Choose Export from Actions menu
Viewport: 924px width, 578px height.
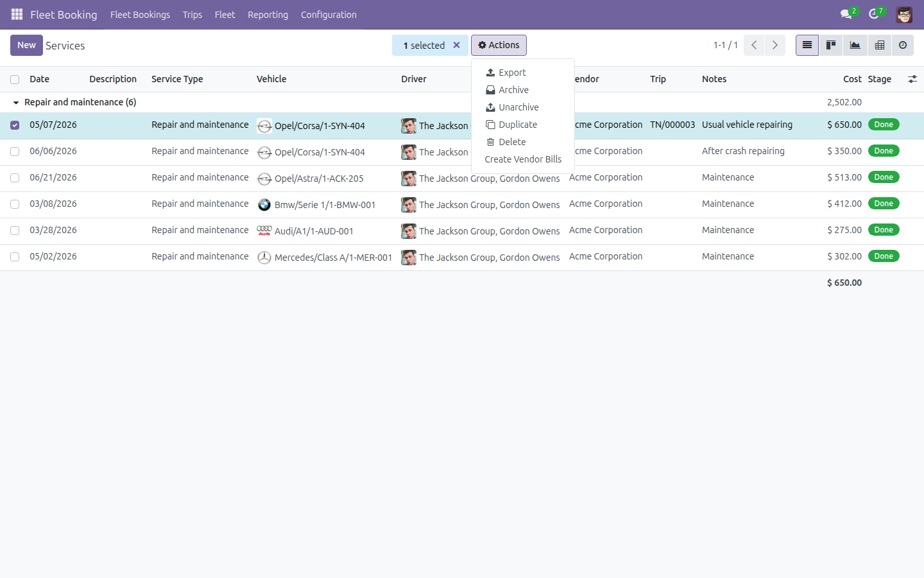click(x=523, y=73)
